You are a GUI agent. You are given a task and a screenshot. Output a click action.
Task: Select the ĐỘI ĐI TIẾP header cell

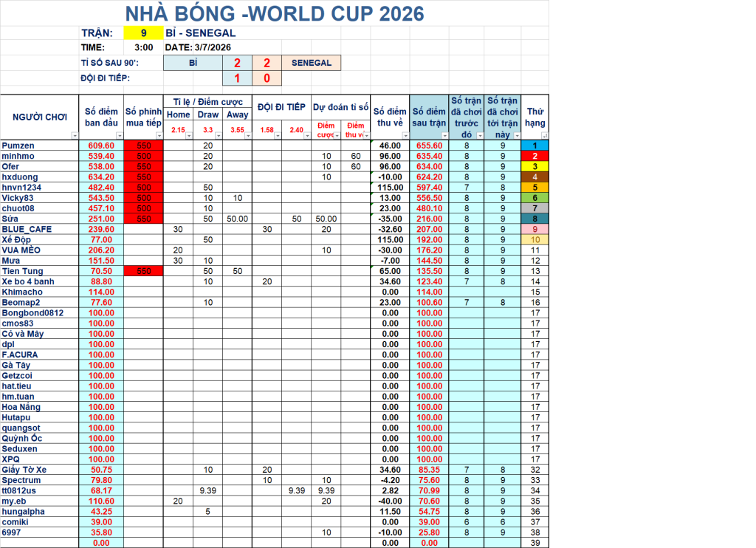(x=281, y=107)
